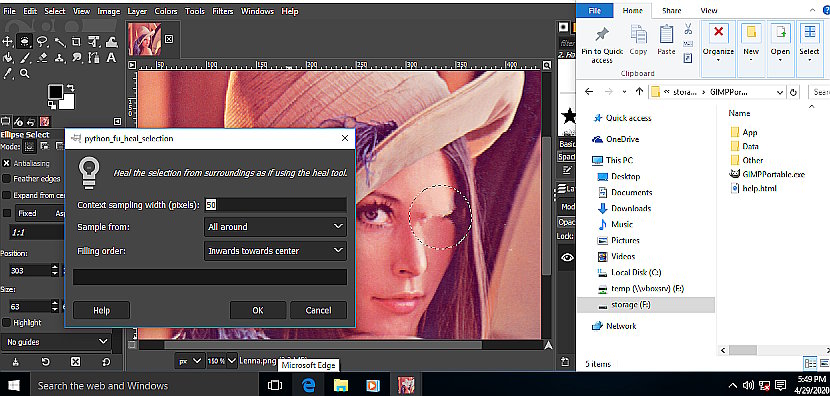Screen dimensions: 830x396
Task: Reset tool options to defaults
Action: 106,362
